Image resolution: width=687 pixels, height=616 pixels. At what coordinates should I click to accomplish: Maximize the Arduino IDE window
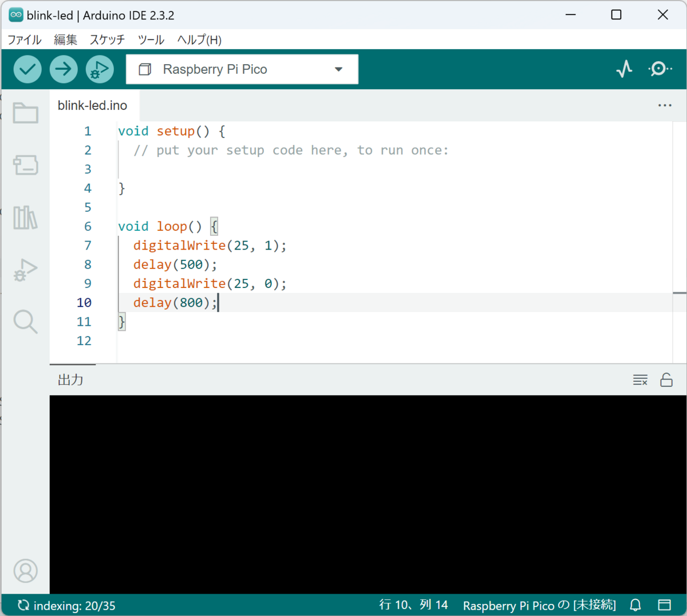pos(616,15)
